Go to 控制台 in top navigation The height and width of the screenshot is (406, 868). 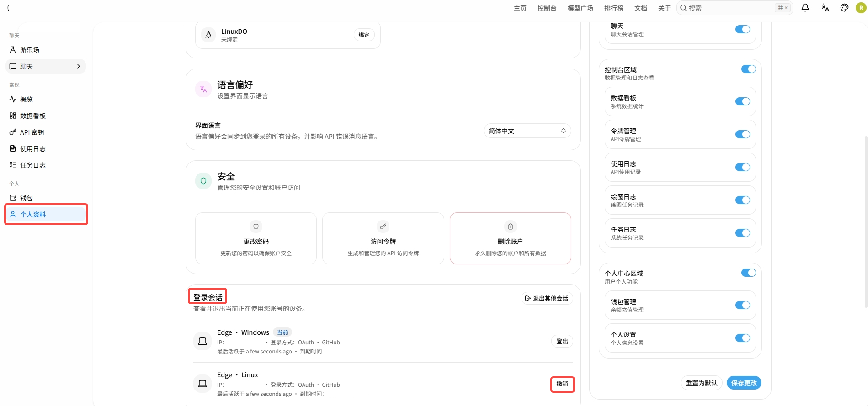[547, 8]
